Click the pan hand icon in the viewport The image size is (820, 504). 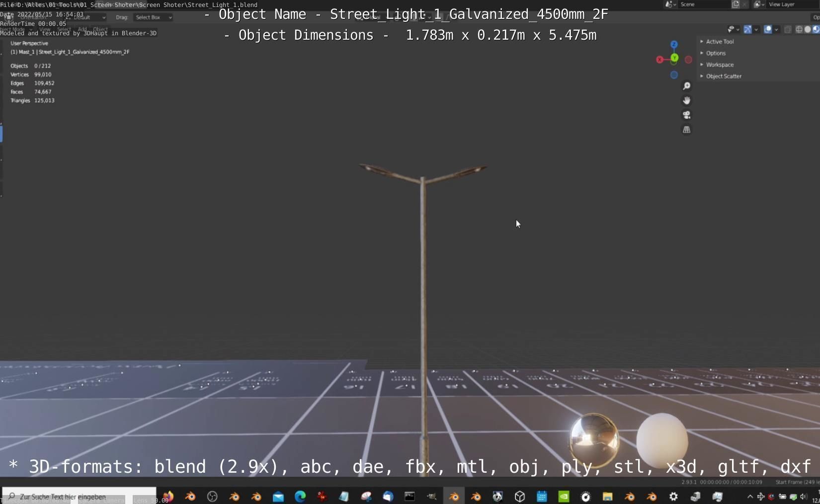[x=686, y=100]
